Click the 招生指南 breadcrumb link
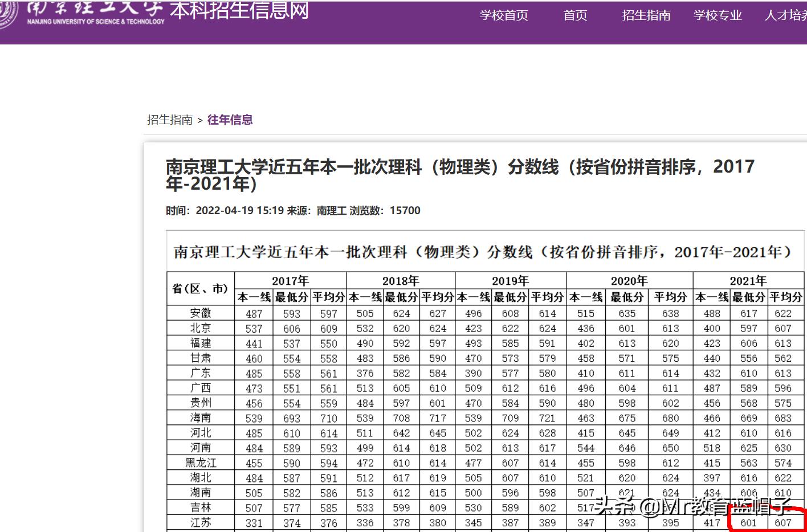The image size is (807, 532). pos(169,120)
